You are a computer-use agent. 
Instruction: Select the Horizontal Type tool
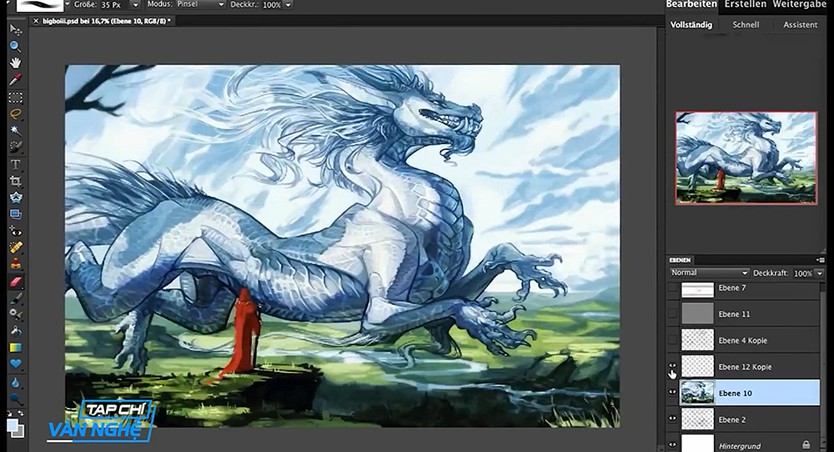pos(15,164)
